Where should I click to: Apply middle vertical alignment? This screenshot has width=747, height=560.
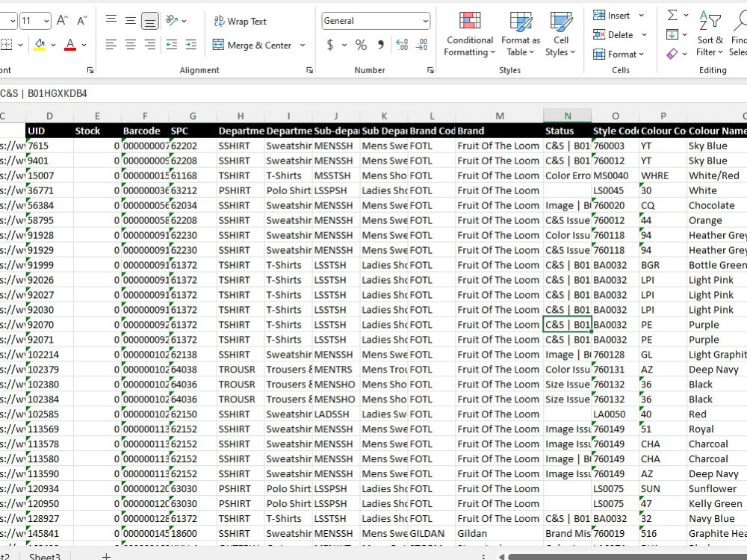[130, 20]
